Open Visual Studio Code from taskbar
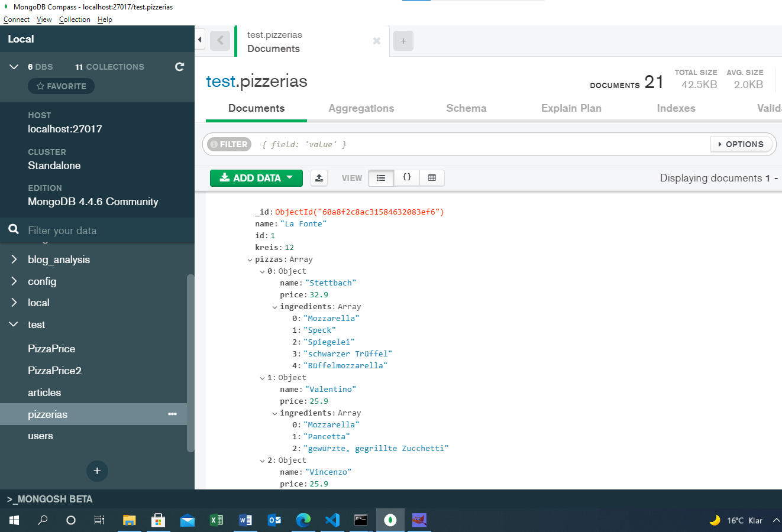782x532 pixels. [332, 520]
